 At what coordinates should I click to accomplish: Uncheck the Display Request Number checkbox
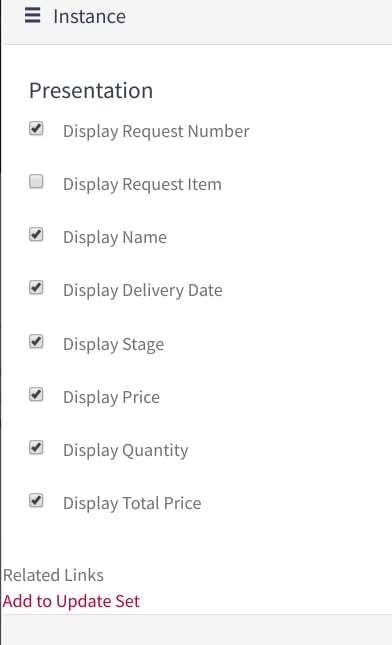coord(36,128)
